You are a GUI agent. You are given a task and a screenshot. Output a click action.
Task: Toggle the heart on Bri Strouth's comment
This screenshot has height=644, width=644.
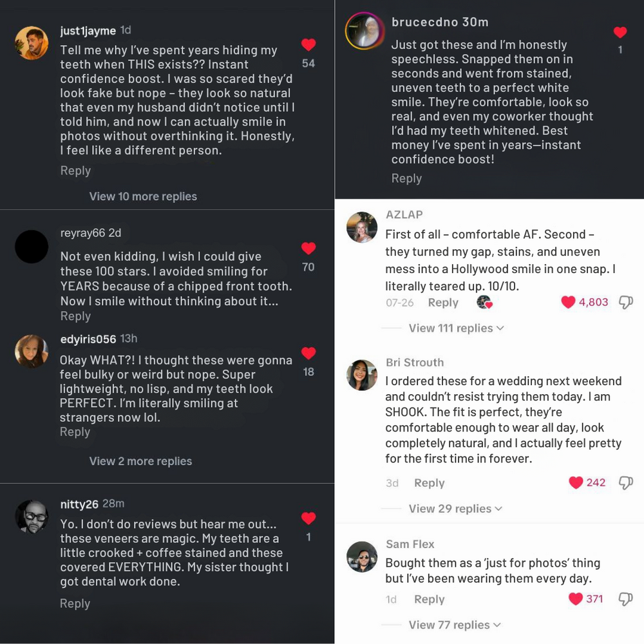[x=576, y=483]
